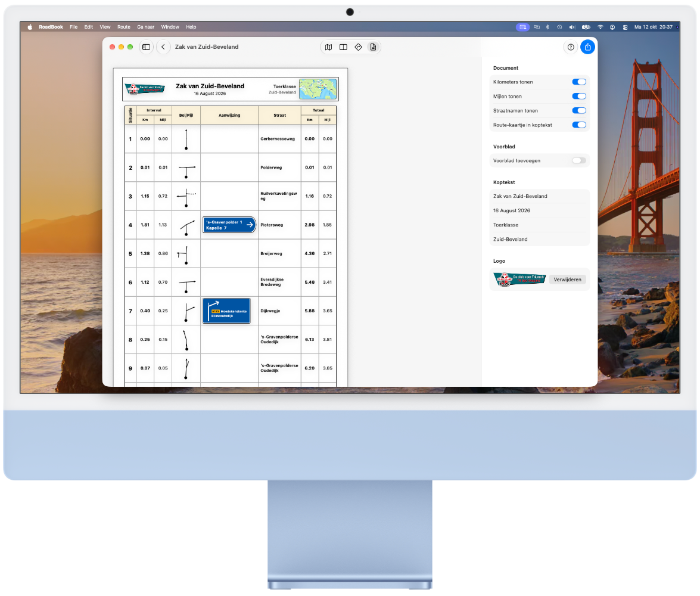700x596 pixels.
Task: Turn off Mijlen tonen switch
Action: click(579, 96)
